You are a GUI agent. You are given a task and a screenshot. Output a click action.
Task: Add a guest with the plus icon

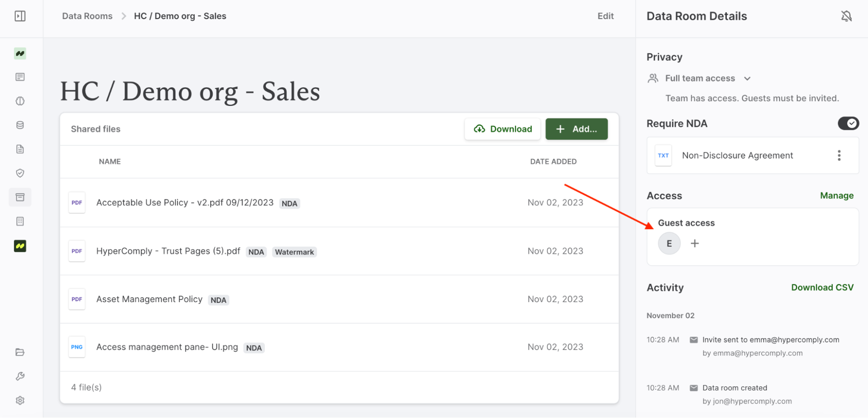(x=695, y=244)
